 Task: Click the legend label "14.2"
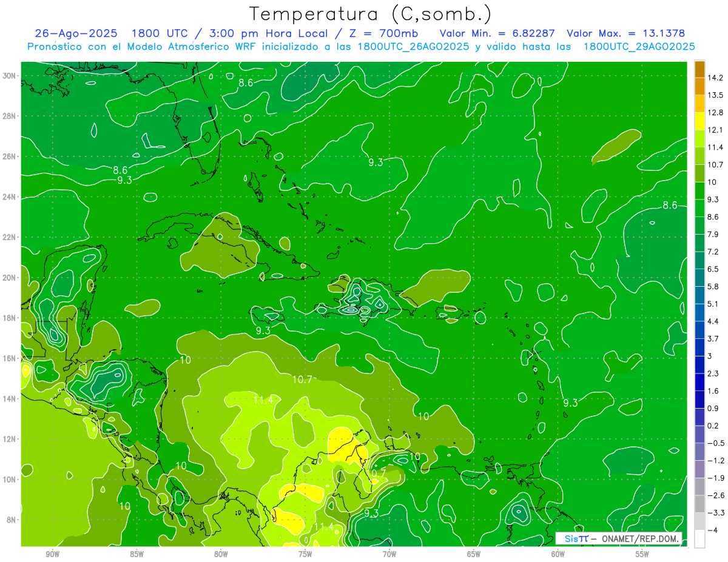click(x=716, y=78)
